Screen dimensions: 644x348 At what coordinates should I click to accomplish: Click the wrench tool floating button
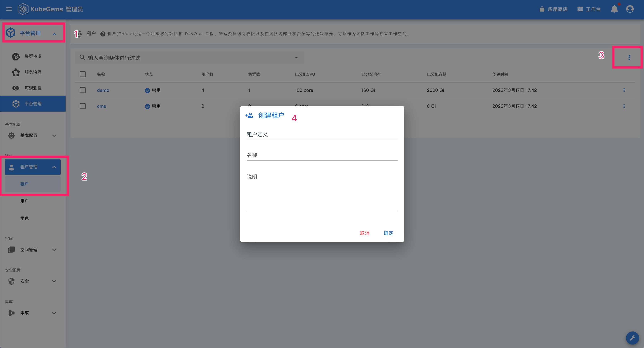(x=632, y=338)
